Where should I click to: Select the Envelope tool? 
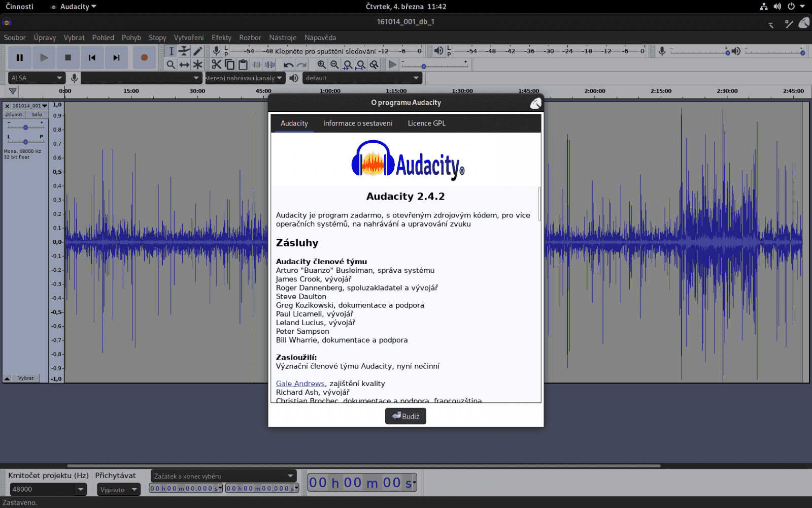[x=184, y=51]
